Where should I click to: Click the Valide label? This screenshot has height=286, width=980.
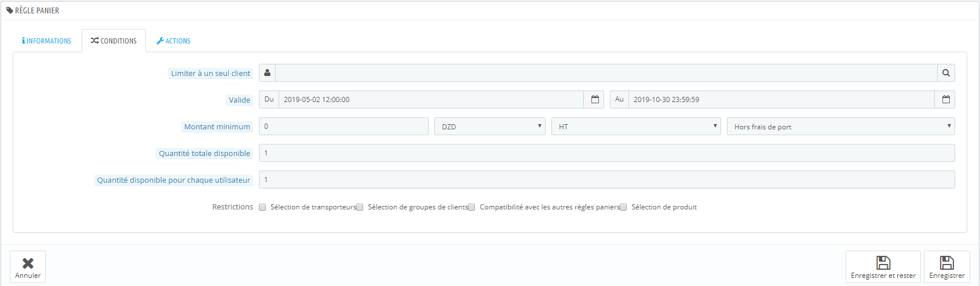[x=239, y=100]
